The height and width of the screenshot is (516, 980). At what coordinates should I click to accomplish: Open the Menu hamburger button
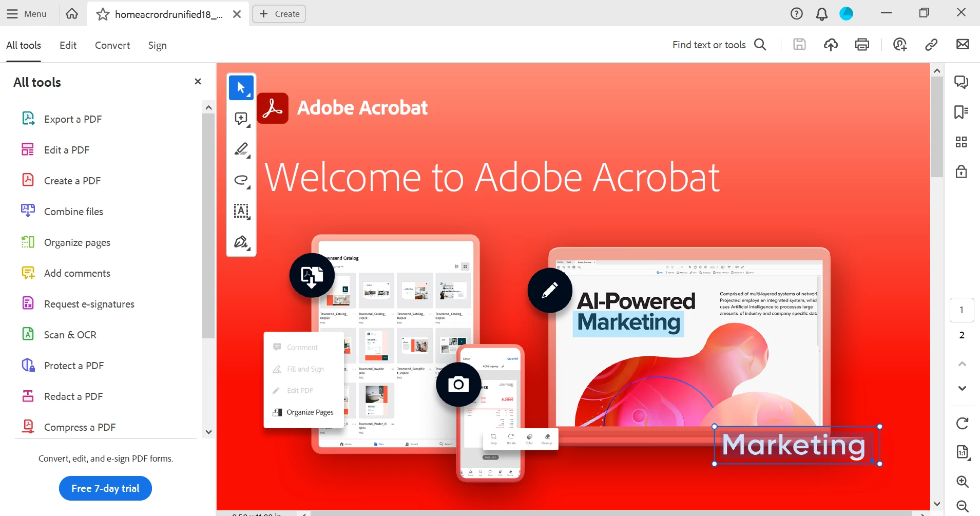click(26, 14)
